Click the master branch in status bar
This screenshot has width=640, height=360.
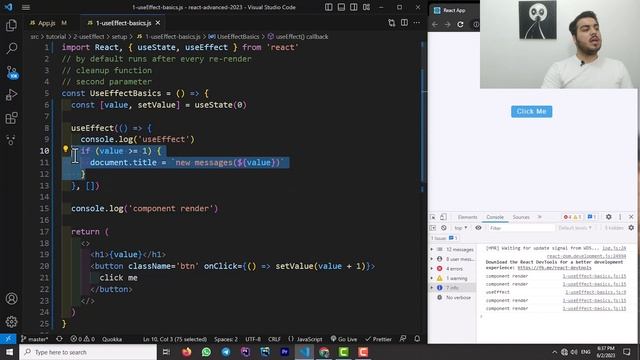(35, 339)
